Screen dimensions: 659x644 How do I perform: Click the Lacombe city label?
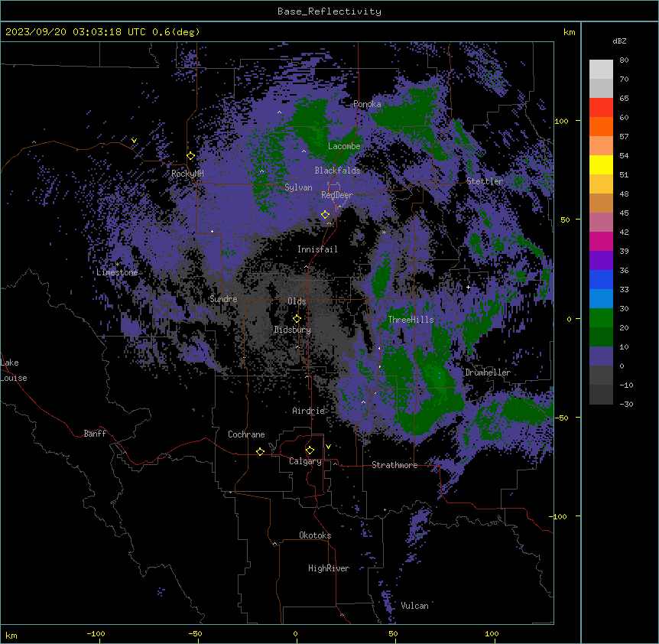[344, 146]
